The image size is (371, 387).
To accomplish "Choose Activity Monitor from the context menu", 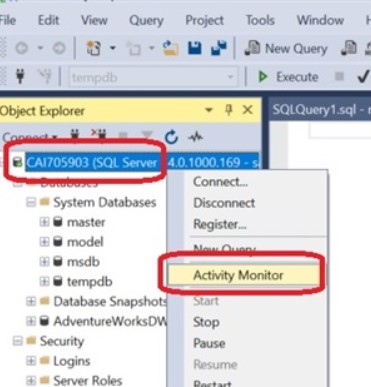I will 243,275.
